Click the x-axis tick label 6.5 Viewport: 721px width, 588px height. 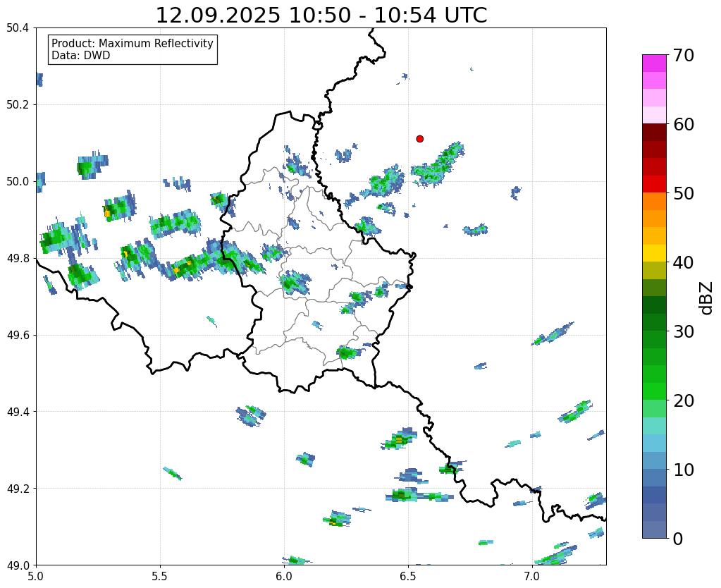(408, 576)
